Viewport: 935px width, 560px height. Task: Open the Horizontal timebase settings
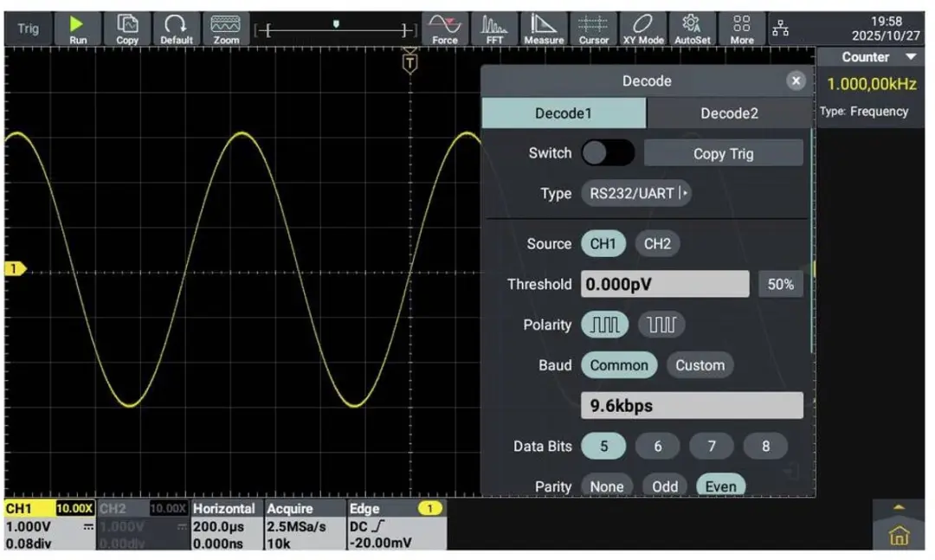click(227, 525)
